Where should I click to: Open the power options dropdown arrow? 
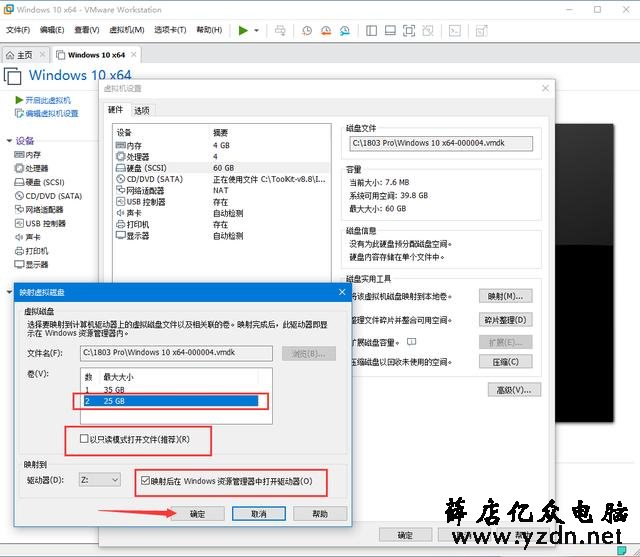click(x=256, y=31)
